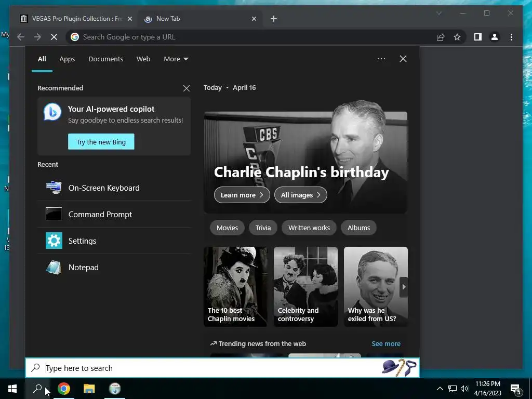Close the Windows search panel
532x399 pixels.
point(403,59)
